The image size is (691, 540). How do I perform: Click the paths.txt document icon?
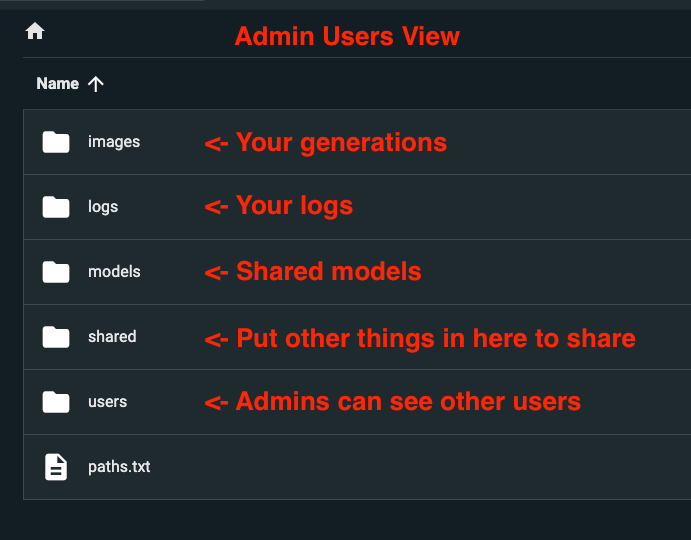(x=56, y=467)
